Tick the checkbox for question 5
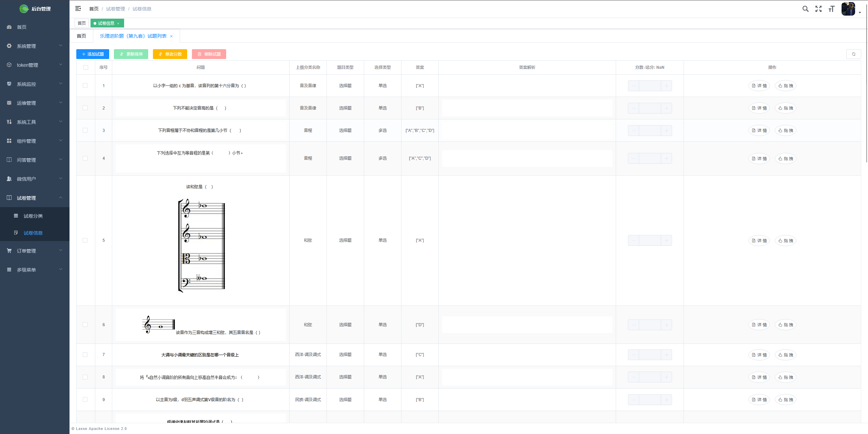Image resolution: width=868 pixels, height=434 pixels. [x=85, y=240]
